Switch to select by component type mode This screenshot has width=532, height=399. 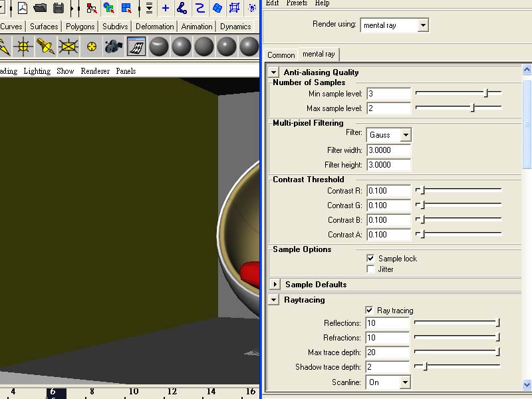126,8
